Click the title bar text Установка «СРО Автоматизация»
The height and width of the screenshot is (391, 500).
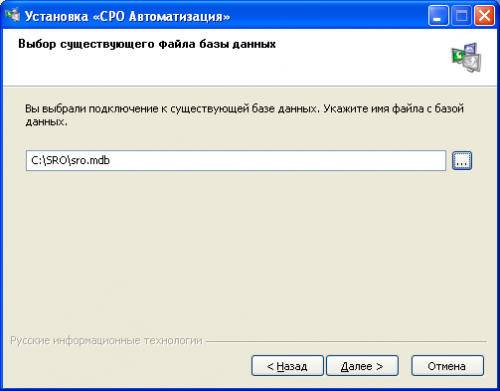coord(127,16)
